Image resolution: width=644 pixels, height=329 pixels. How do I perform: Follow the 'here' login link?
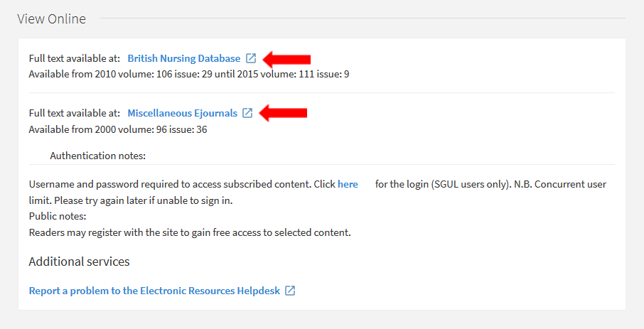click(348, 184)
